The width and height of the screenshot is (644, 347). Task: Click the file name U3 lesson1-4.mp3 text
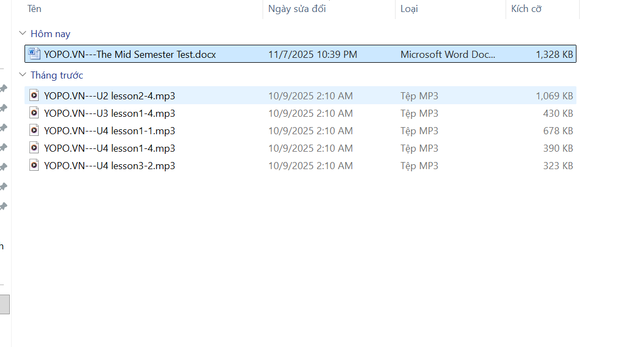tap(110, 113)
